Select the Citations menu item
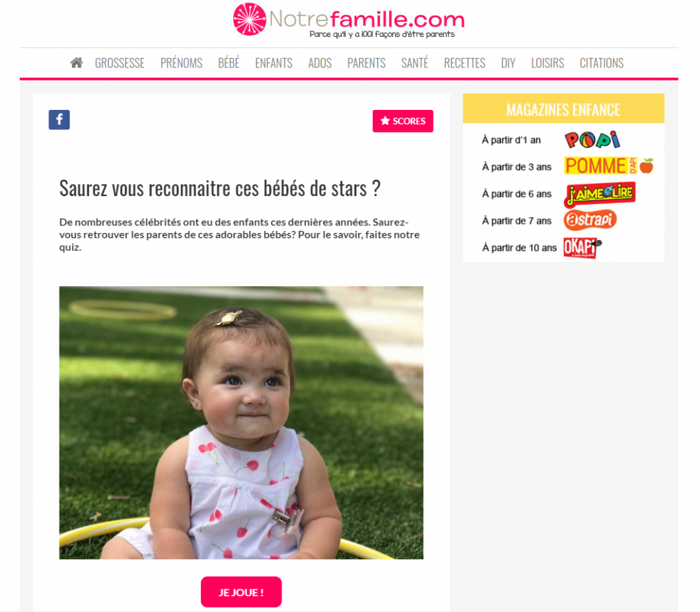The height and width of the screenshot is (612, 700). (x=602, y=63)
